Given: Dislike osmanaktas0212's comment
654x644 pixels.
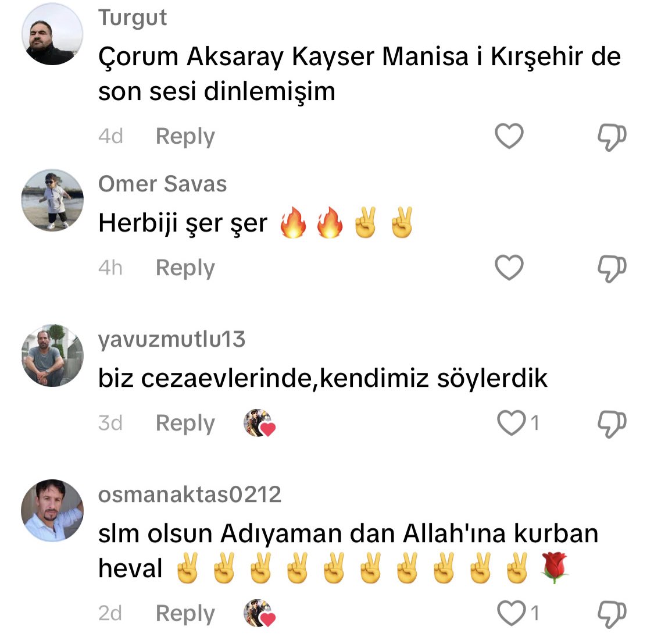Looking at the screenshot, I should (612, 614).
